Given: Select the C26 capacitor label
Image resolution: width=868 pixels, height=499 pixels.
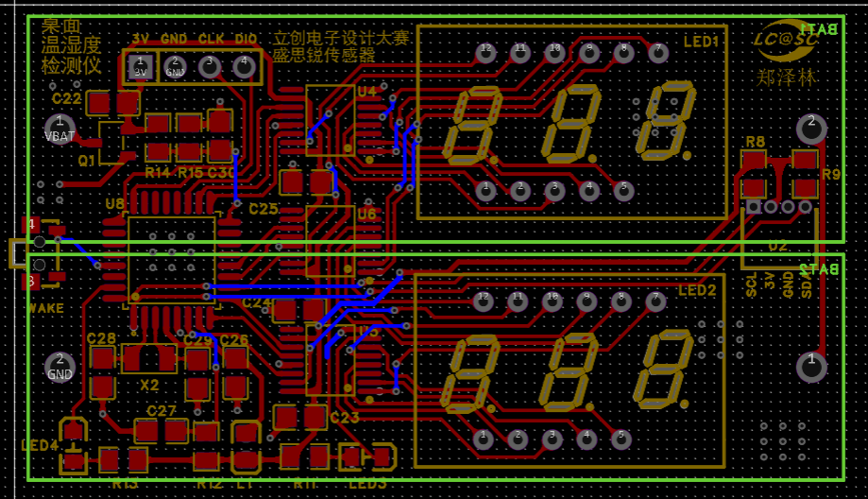Looking at the screenshot, I should (233, 339).
